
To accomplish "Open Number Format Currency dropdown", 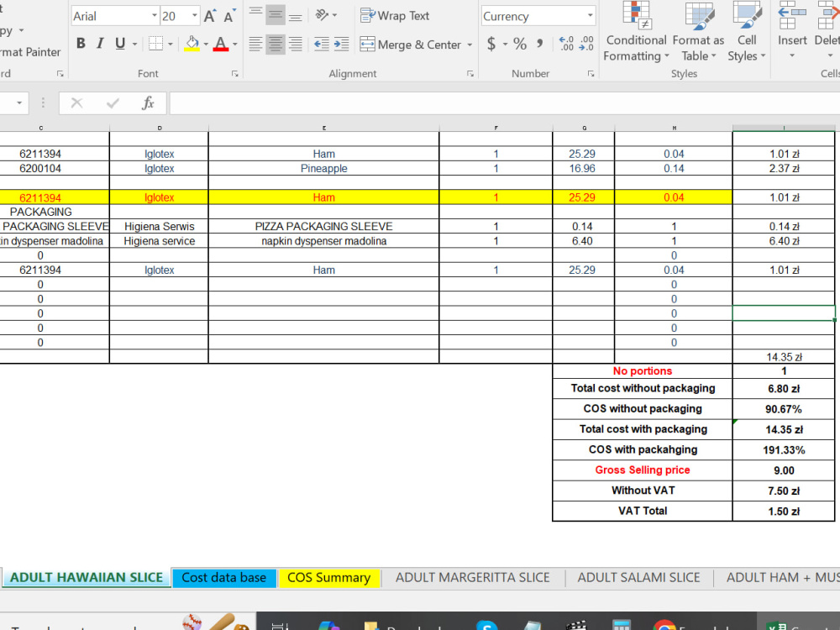I will (590, 15).
